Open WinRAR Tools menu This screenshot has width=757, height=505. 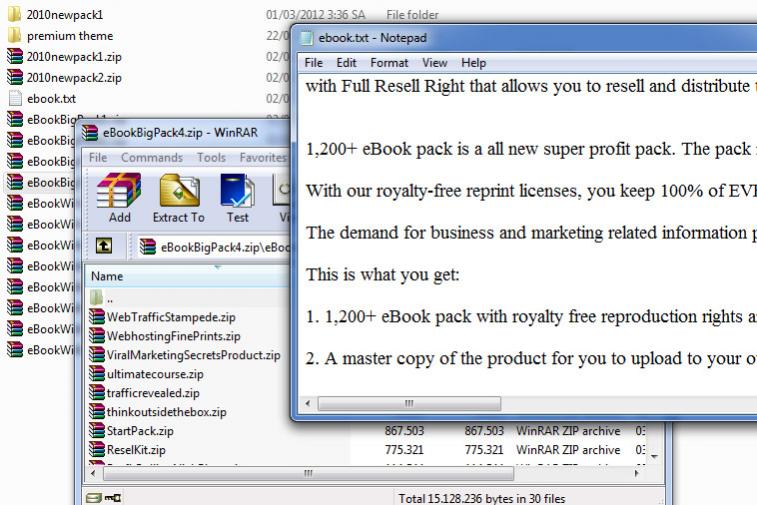coord(211,157)
